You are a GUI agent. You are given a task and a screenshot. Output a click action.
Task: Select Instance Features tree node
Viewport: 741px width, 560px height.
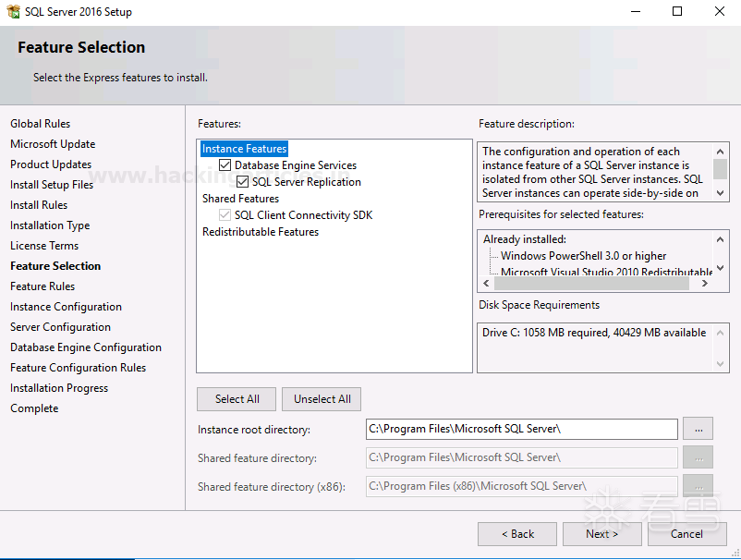tap(244, 149)
